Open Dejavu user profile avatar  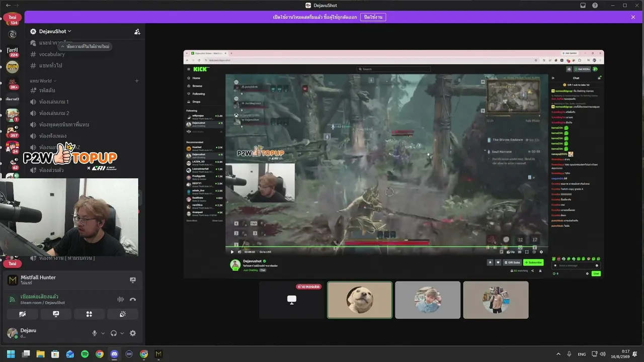tap(12, 333)
